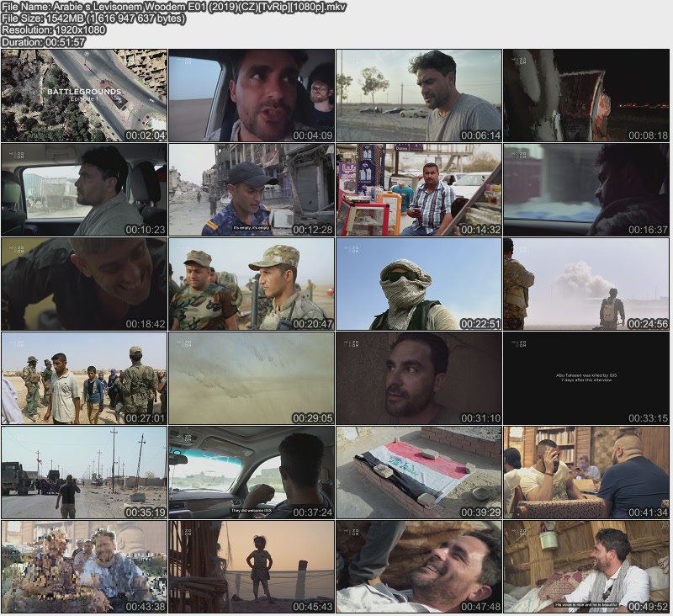
Task: Open the street stall frame at 00:14:32
Action: (x=419, y=189)
